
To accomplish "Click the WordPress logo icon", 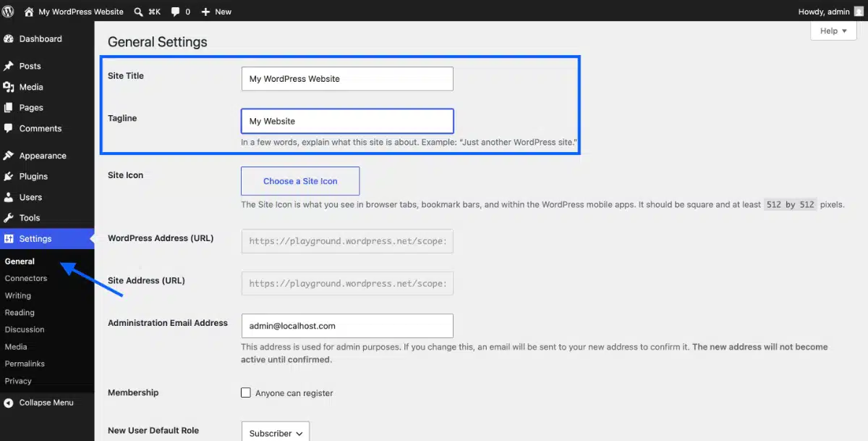I will 8,12.
